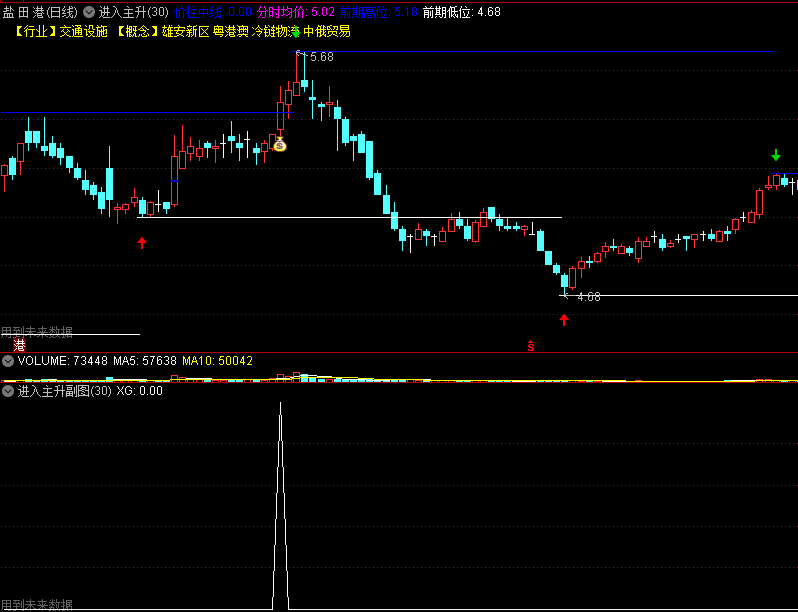Click the XG signal spike peak in the sub-chart
This screenshot has width=798, height=612.
[280, 403]
